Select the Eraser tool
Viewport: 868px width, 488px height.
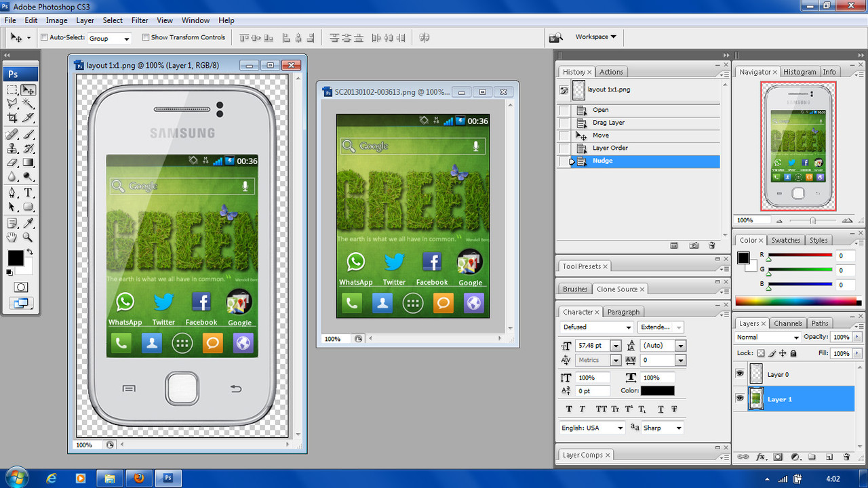tap(12, 163)
